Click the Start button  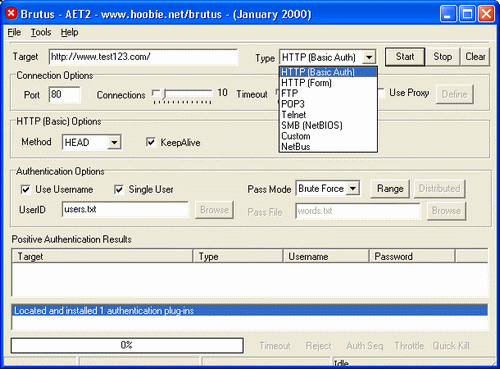pos(405,57)
